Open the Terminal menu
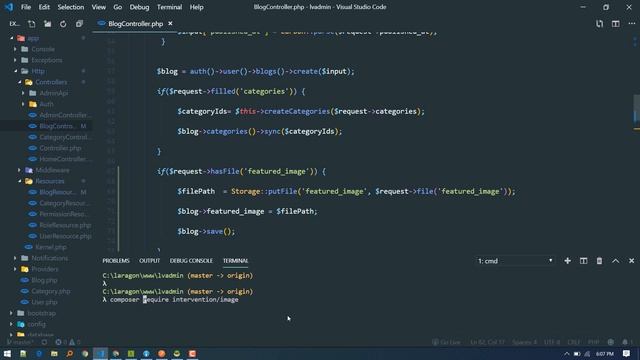This screenshot has height=360, width=640. click(169, 7)
